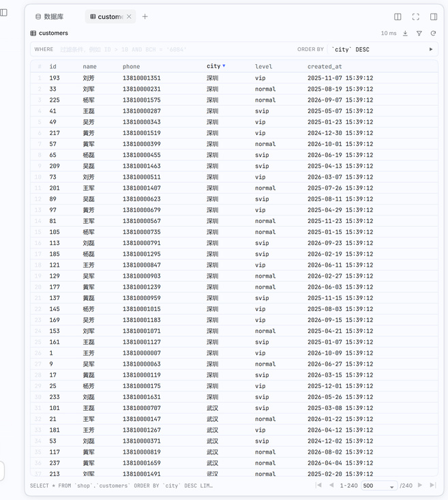
Task: Click created_at cell 2025-12-01 15:39:12
Action: click(x=340, y=386)
